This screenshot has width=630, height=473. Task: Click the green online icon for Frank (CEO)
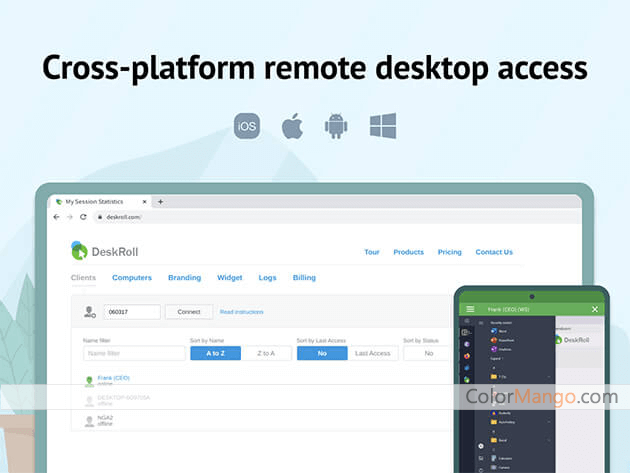click(x=89, y=381)
